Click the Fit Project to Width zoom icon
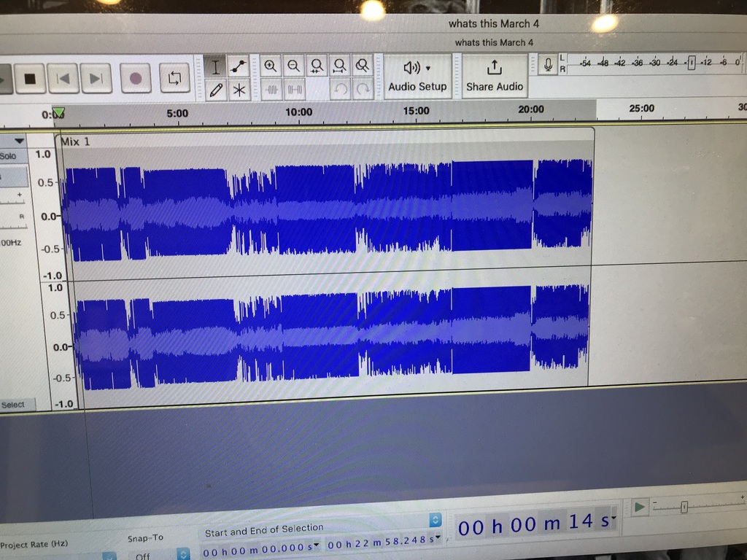Image resolution: width=747 pixels, height=560 pixels. (x=339, y=66)
